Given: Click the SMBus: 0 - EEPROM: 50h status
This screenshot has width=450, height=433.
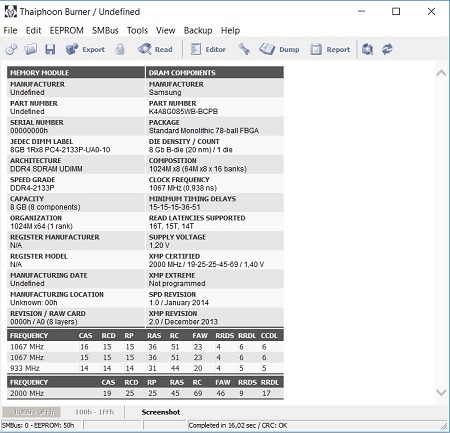Looking at the screenshot, I should point(38,425).
